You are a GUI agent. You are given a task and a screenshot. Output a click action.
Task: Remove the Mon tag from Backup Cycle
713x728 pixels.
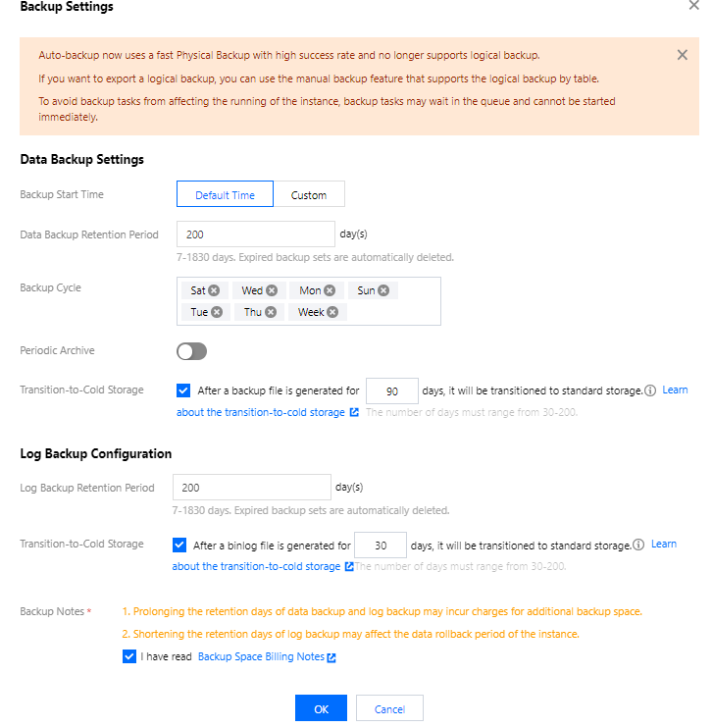pos(330,290)
